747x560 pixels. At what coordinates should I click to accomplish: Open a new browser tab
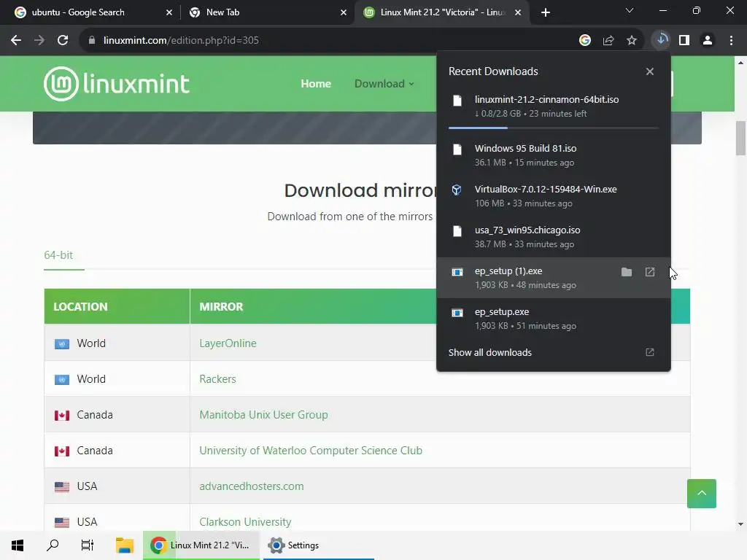click(546, 12)
